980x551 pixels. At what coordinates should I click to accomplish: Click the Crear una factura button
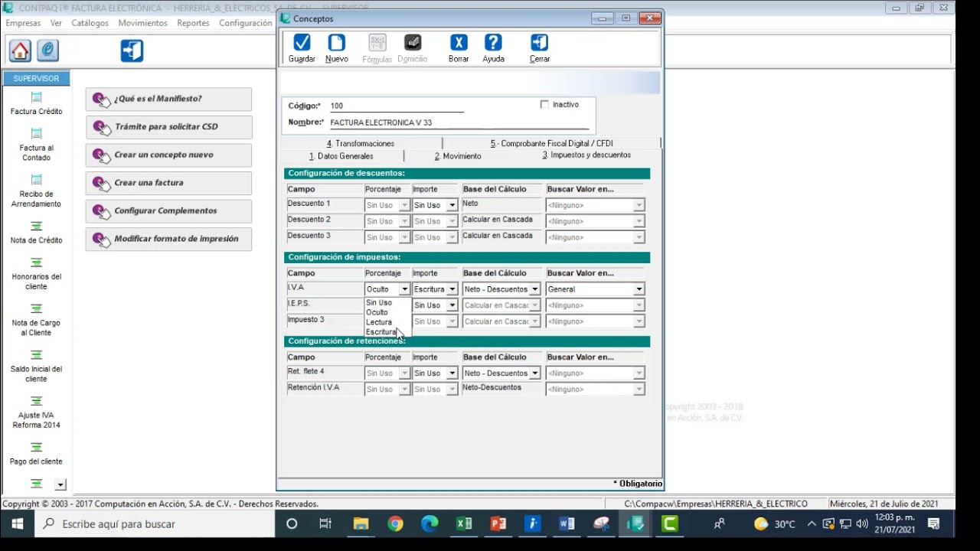click(x=168, y=183)
